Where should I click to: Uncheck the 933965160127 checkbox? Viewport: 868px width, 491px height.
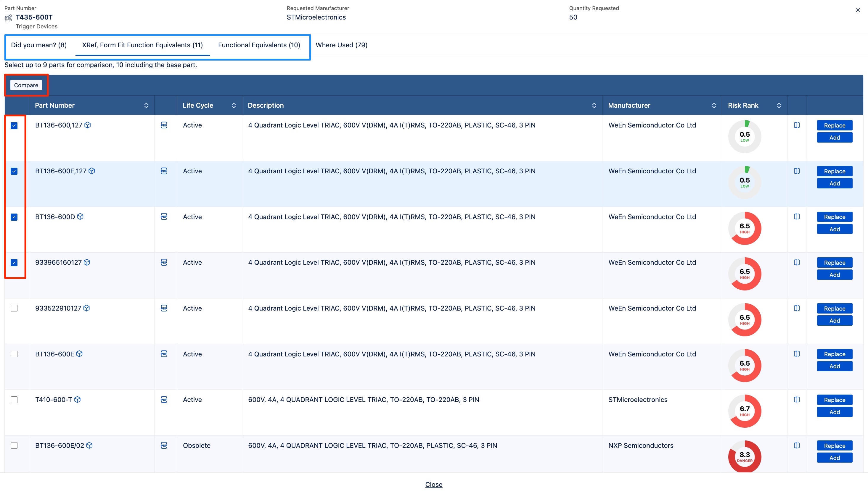(x=14, y=263)
